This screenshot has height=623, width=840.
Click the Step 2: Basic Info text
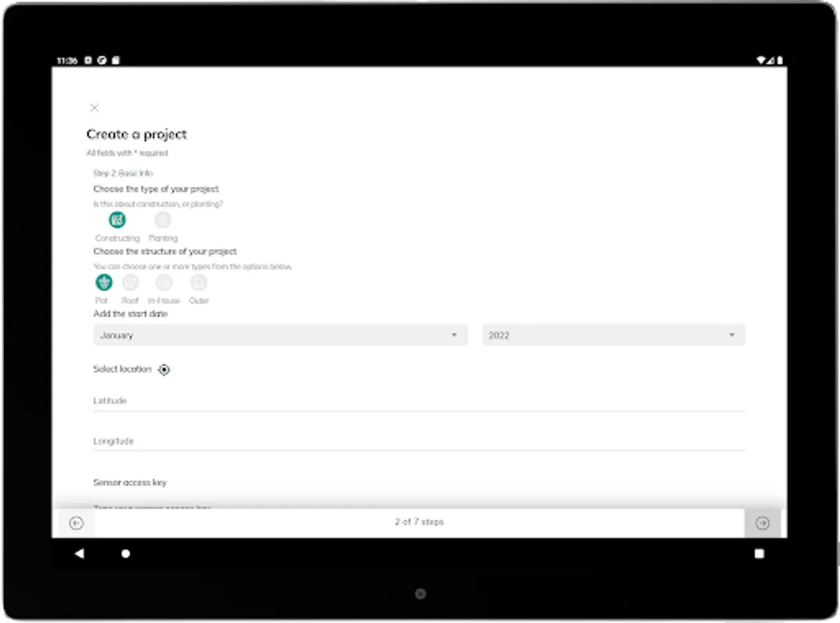click(x=123, y=174)
